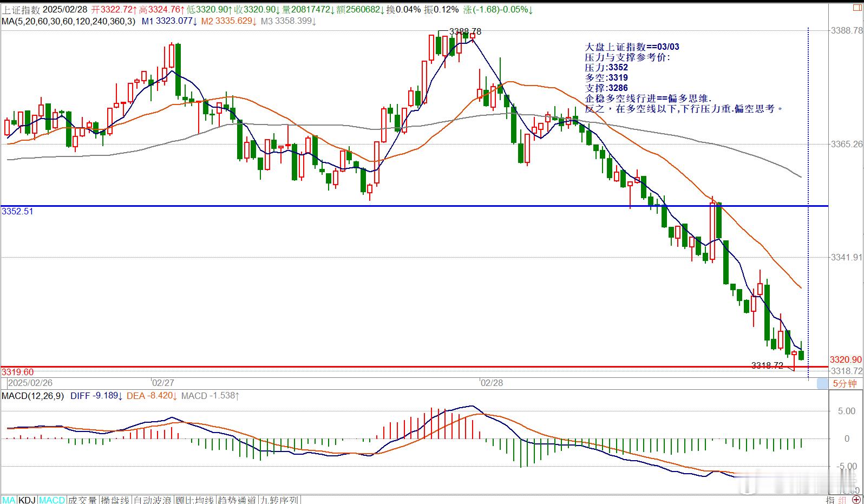This screenshot has height=504, width=864.
Task: Click the 量20817472 volume value in header
Action: (308, 10)
